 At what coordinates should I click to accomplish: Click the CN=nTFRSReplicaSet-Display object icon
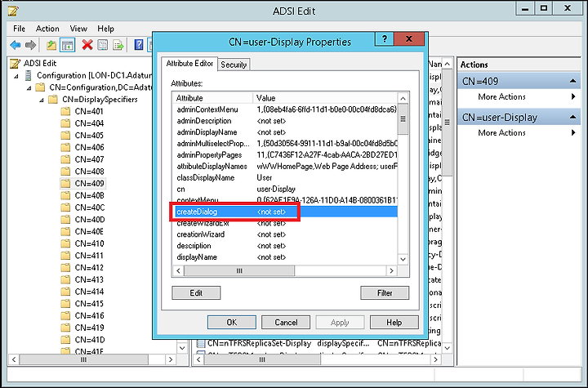(x=201, y=343)
